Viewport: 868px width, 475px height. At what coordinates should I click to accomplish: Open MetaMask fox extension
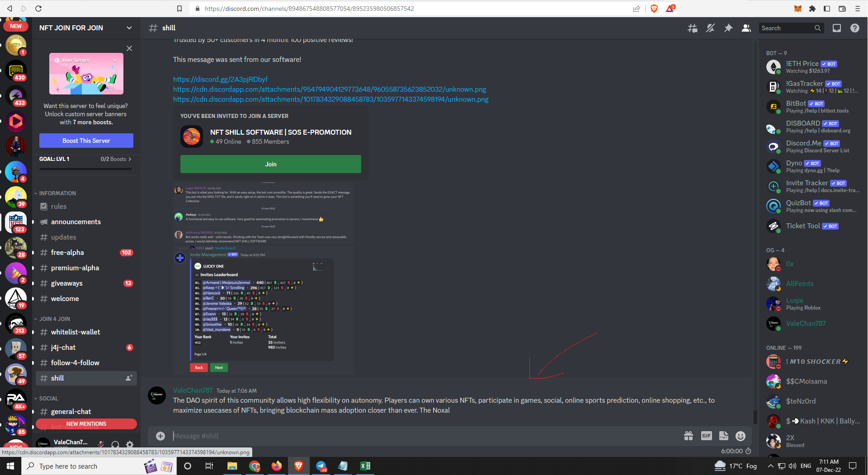[798, 9]
